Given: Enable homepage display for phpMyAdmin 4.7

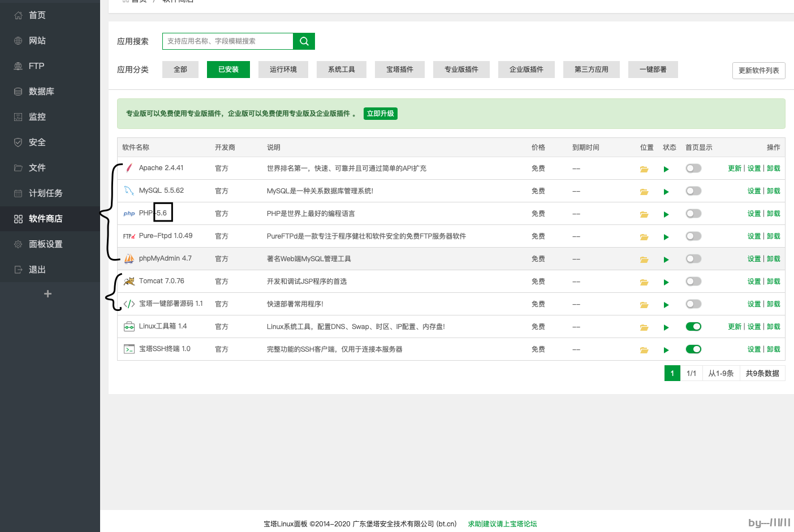Looking at the screenshot, I should coord(693,258).
